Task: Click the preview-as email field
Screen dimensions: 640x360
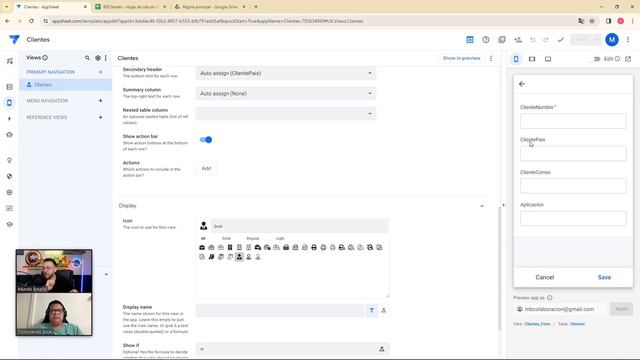Action: pyautogui.click(x=560, y=309)
